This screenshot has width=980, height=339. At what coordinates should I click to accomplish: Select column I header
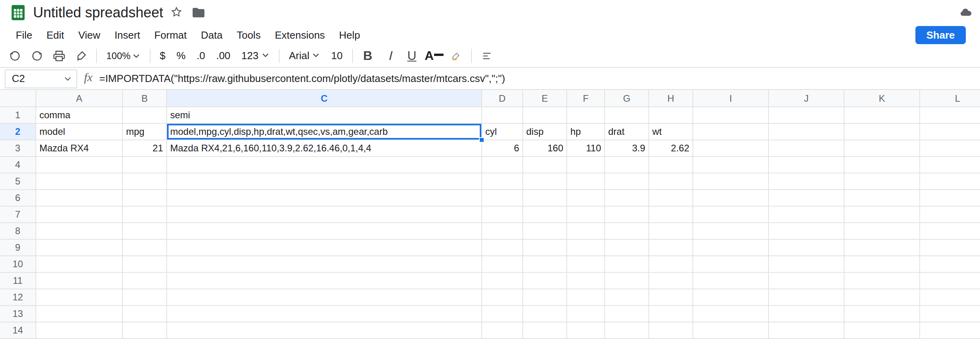(731, 99)
